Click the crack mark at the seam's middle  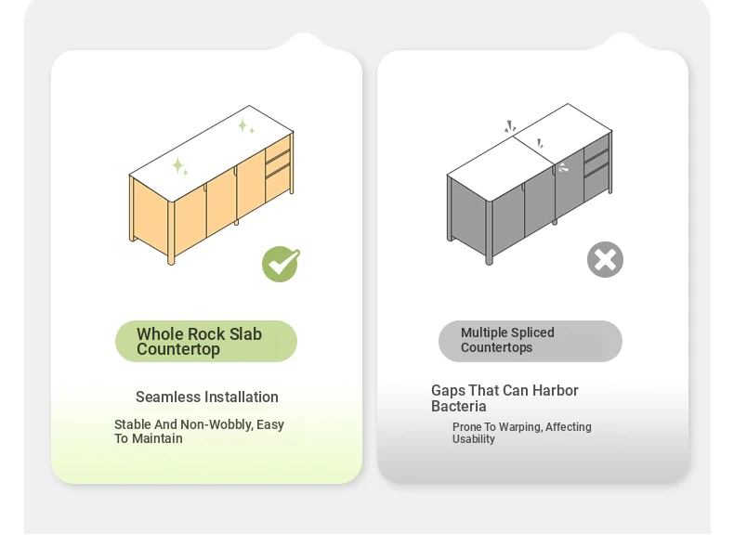[540, 144]
